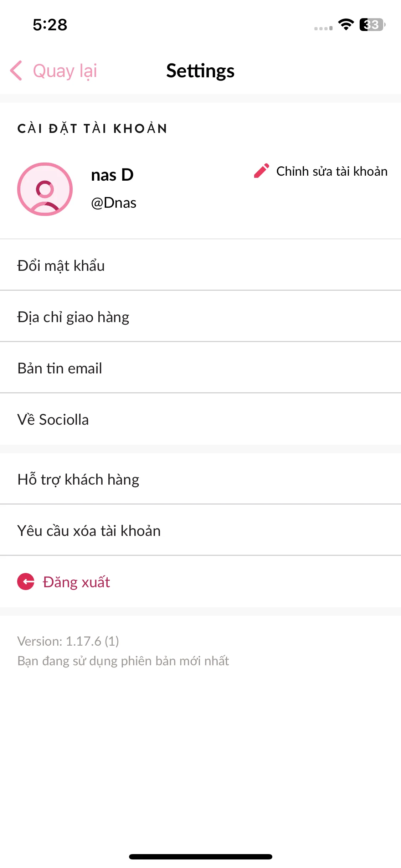Open Địa chỉ giao hàng
The height and width of the screenshot is (868, 401).
tap(200, 316)
